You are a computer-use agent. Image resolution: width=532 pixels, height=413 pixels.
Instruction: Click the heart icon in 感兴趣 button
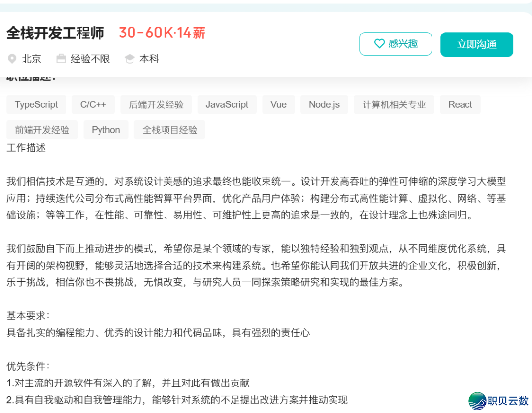tap(379, 44)
